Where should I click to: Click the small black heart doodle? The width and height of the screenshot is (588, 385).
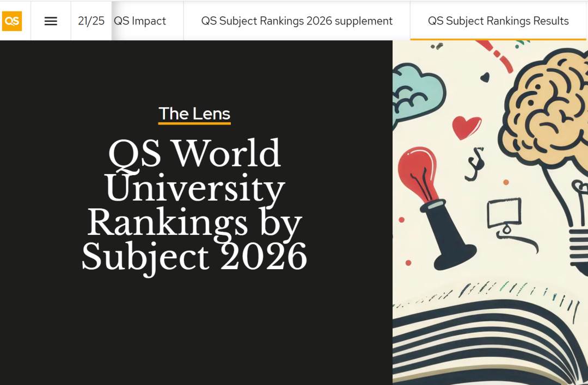[x=485, y=78]
